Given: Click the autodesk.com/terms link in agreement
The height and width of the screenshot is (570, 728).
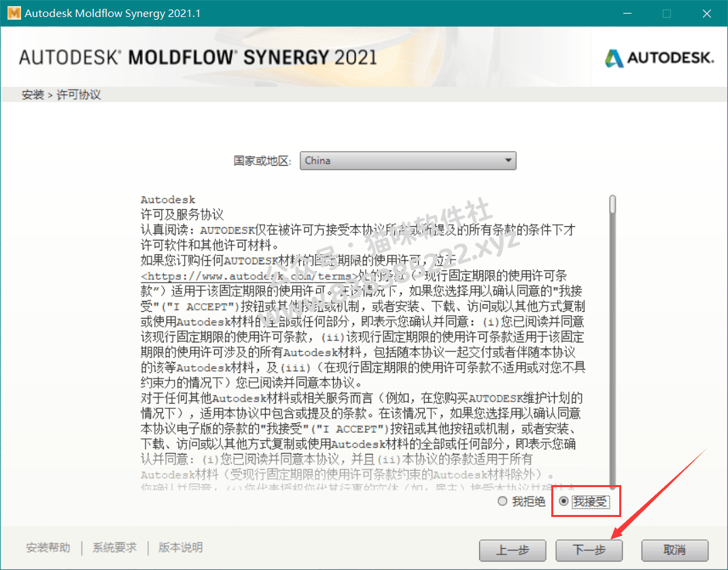Looking at the screenshot, I should (250, 277).
